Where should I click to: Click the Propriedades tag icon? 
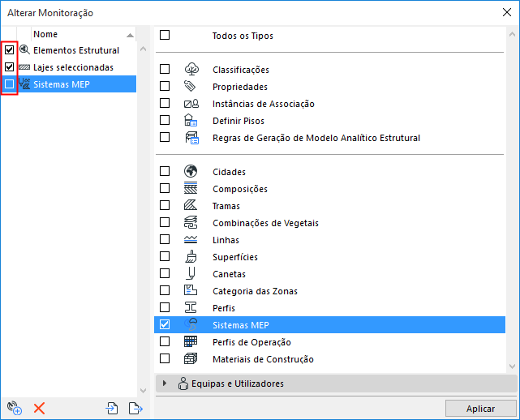pyautogui.click(x=190, y=86)
